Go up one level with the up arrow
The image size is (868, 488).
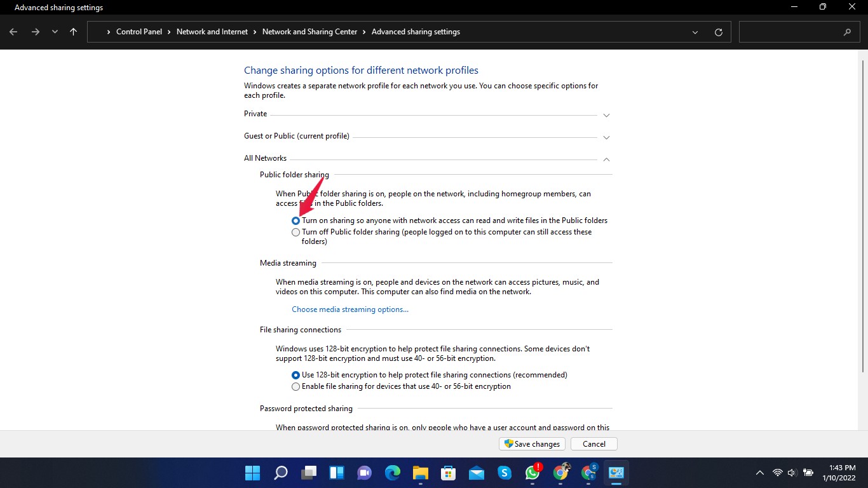(73, 31)
